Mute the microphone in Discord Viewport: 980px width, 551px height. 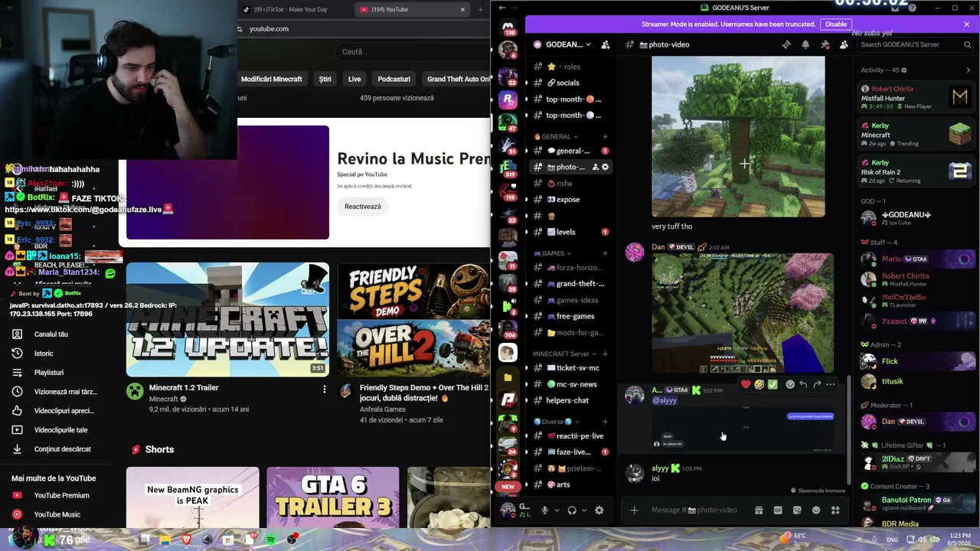pyautogui.click(x=544, y=510)
